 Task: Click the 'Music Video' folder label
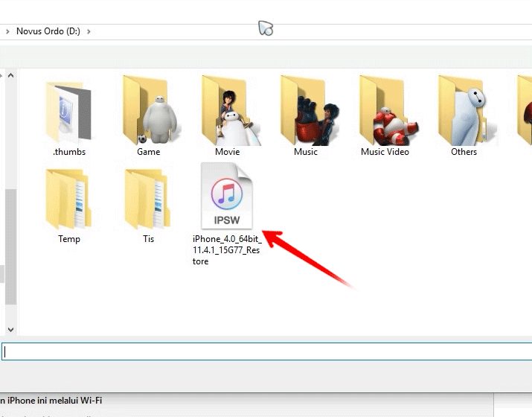pos(385,152)
